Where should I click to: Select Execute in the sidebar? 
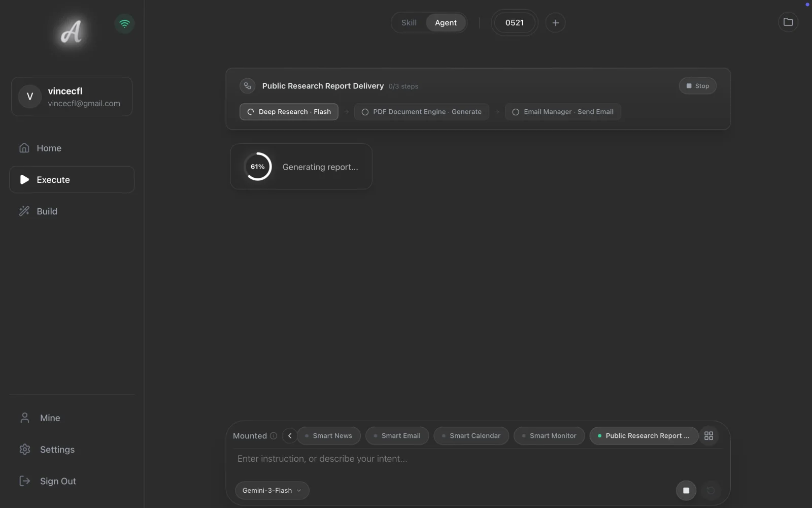[x=72, y=179]
